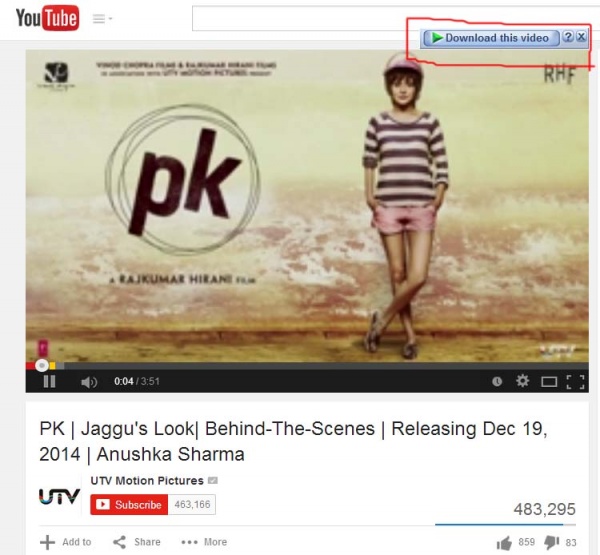Mute the video volume
This screenshot has height=555, width=600.
[x=89, y=382]
